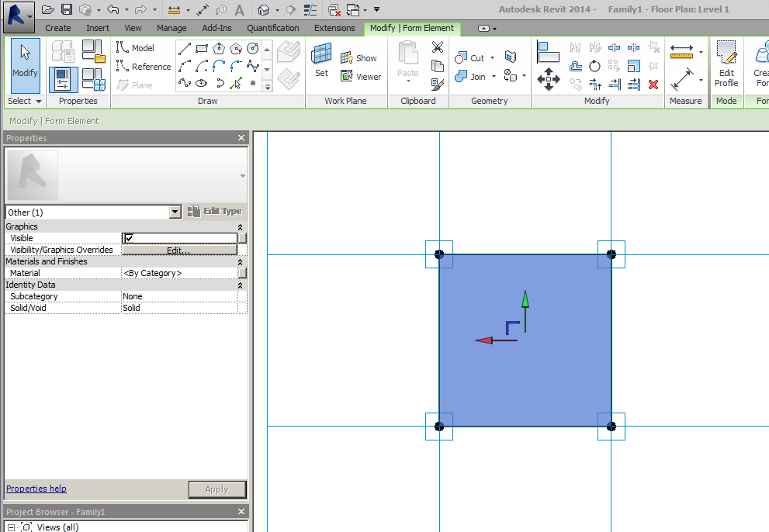This screenshot has height=532, width=769.
Task: Open the Properties help link
Action: (36, 489)
